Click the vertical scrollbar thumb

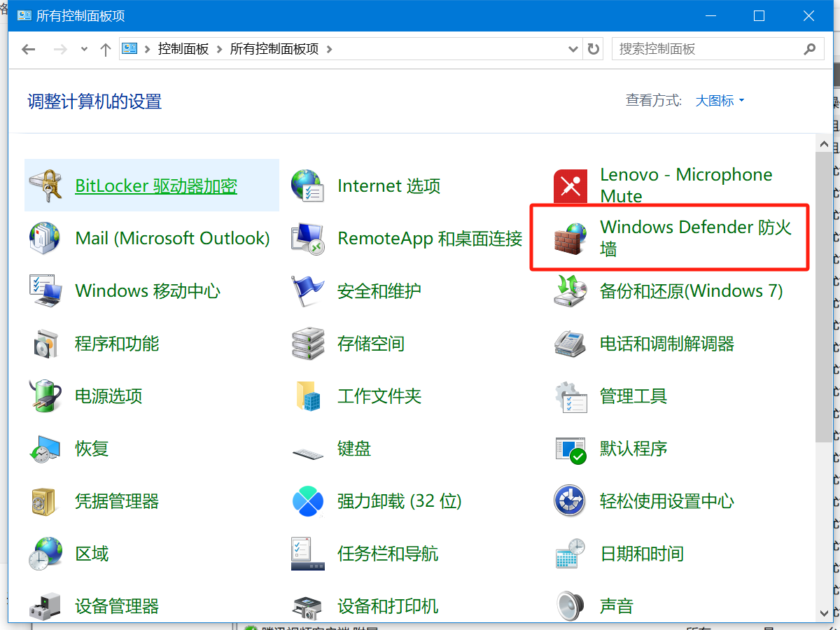pos(824,296)
